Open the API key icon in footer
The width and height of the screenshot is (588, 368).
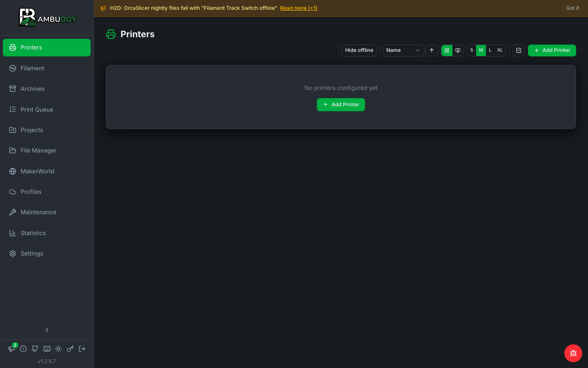[x=70, y=349]
